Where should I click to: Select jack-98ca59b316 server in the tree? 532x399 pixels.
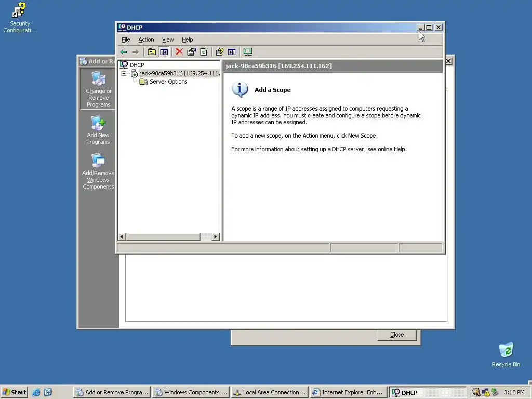tap(179, 73)
